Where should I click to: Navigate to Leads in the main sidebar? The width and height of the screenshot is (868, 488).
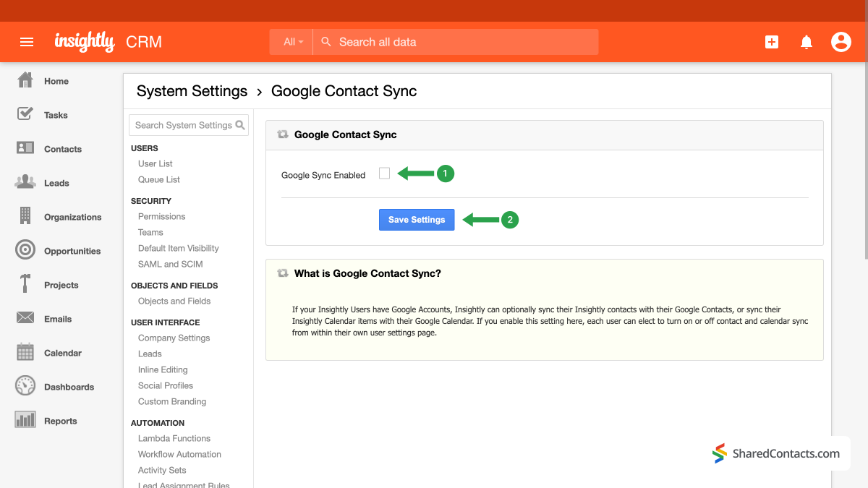click(x=56, y=183)
